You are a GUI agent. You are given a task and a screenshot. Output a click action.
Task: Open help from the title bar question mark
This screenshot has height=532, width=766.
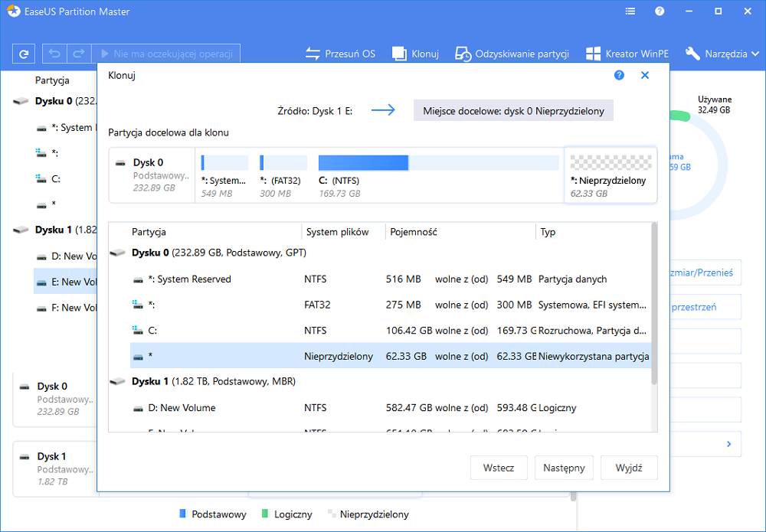tap(660, 11)
